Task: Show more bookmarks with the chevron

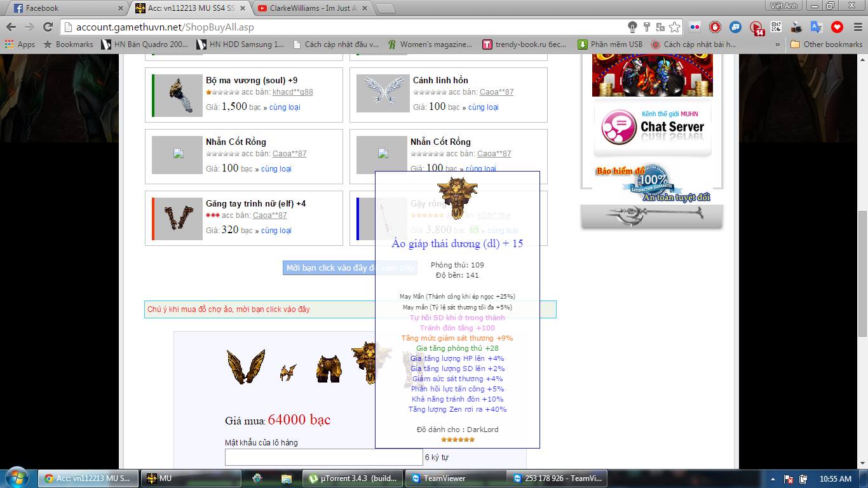Action: (778, 44)
